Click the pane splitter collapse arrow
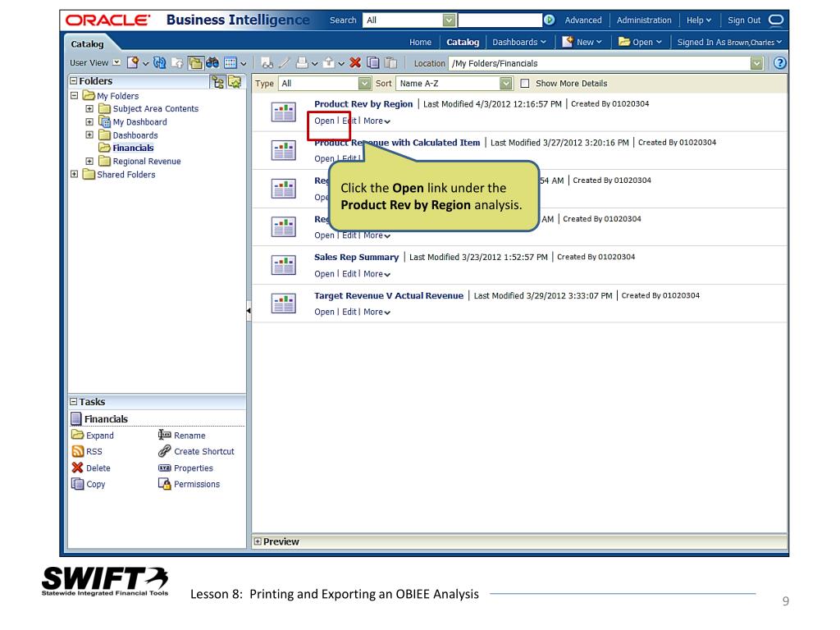This screenshot has width=840, height=630. 249,310
